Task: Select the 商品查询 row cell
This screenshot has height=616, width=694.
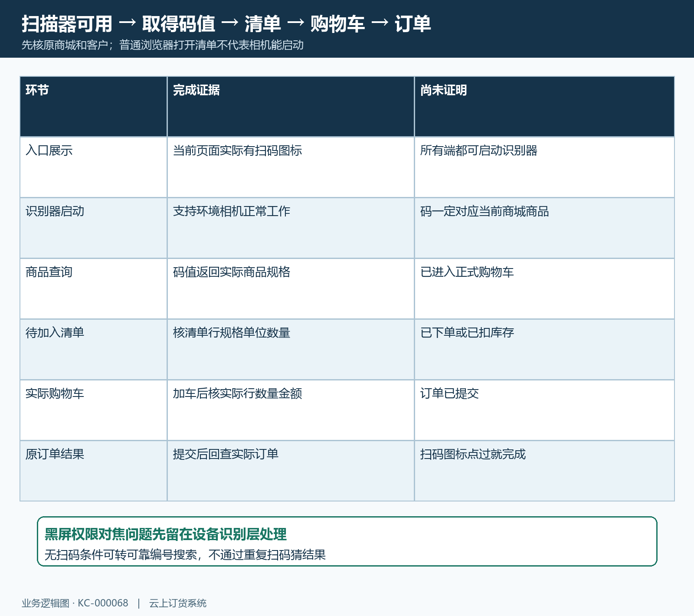Action: (93, 289)
